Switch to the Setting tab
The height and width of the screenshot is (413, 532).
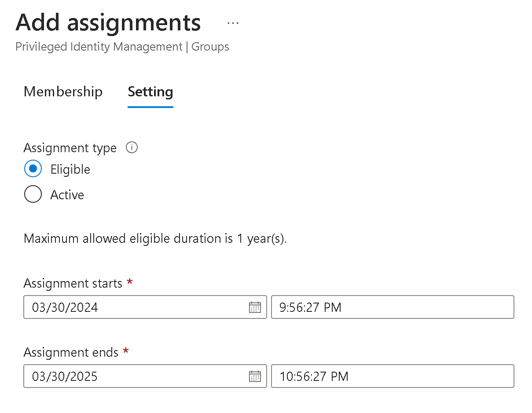coord(150,91)
